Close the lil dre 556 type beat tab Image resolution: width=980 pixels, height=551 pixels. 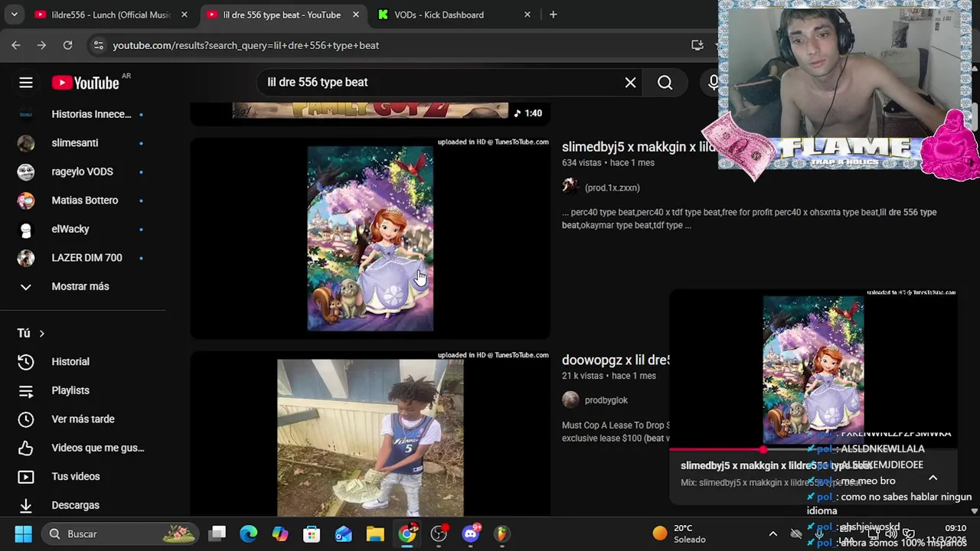click(x=355, y=15)
